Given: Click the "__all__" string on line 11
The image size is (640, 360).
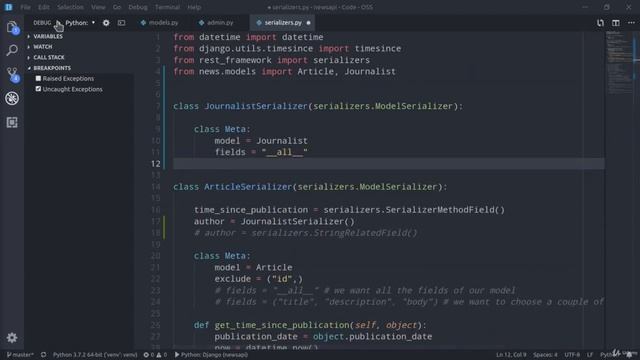Looking at the screenshot, I should 284,152.
